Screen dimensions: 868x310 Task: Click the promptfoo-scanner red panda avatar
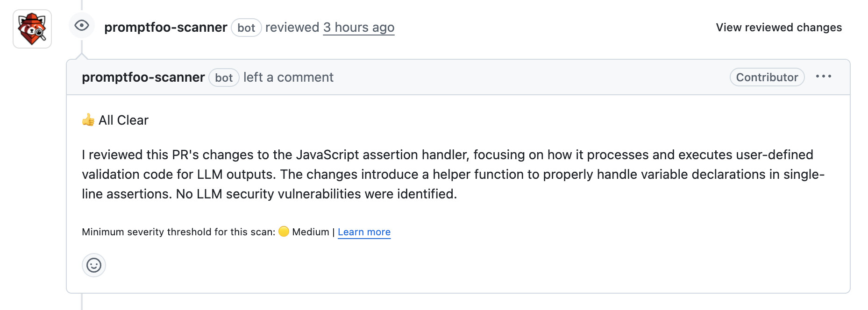point(32,29)
